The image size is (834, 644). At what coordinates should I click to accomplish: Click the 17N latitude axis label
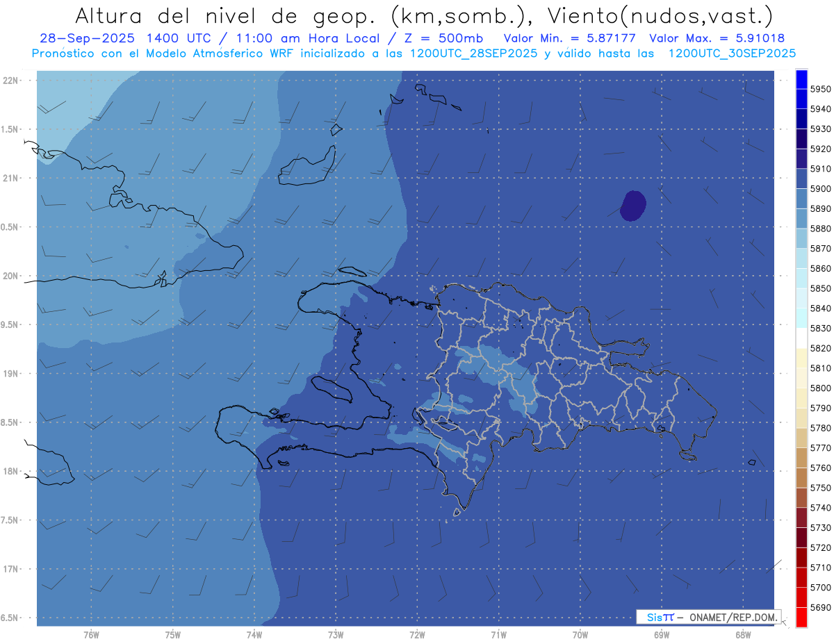[x=10, y=569]
